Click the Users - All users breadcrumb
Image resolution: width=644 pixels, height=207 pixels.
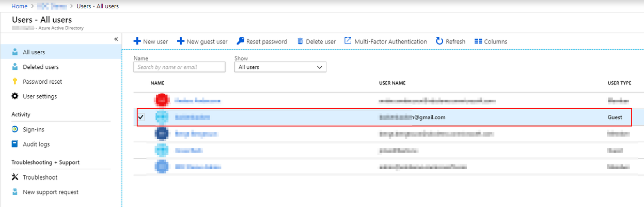(99, 6)
